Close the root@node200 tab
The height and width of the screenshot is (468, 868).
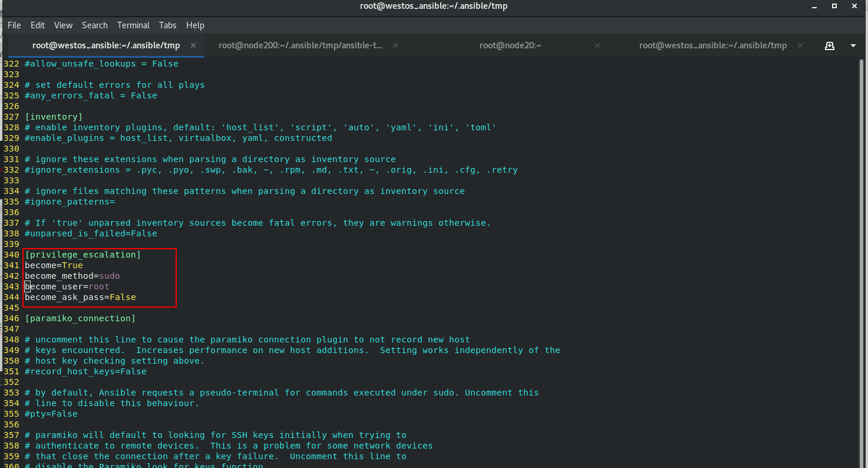[x=395, y=45]
